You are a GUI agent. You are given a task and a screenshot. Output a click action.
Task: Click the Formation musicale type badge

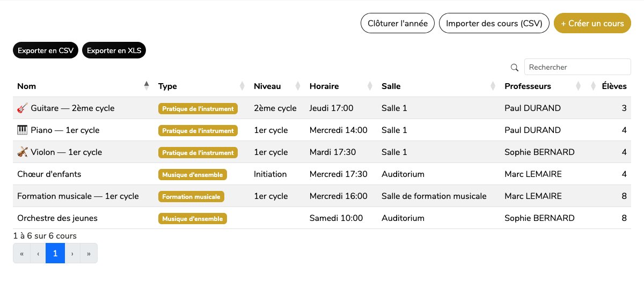click(191, 196)
